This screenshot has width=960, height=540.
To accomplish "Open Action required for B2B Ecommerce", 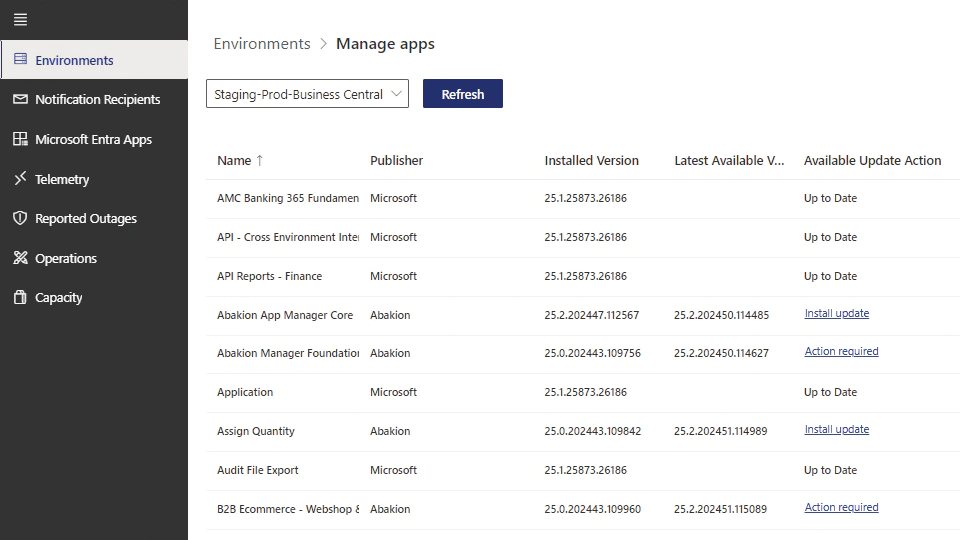I will coord(841,508).
